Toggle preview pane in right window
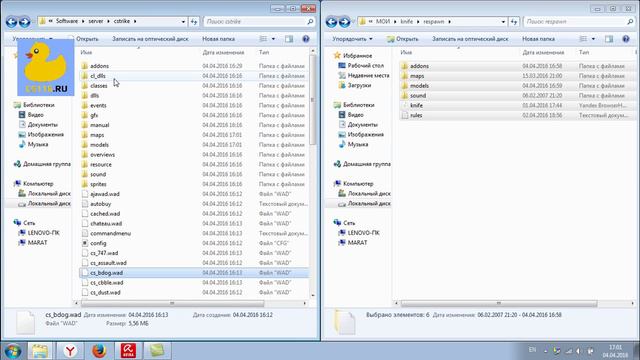Screen dimensions: 640x360 coord(609,39)
